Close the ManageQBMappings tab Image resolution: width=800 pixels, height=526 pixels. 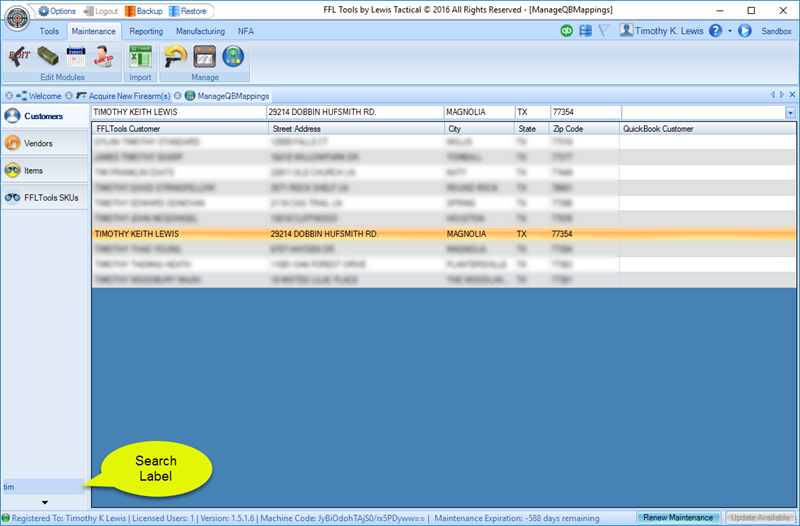[177, 95]
